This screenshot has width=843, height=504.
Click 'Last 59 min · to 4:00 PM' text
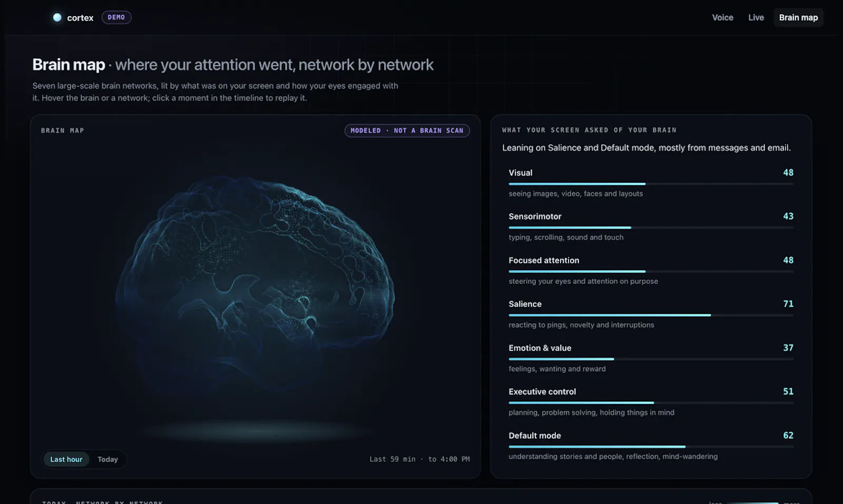pos(419,459)
